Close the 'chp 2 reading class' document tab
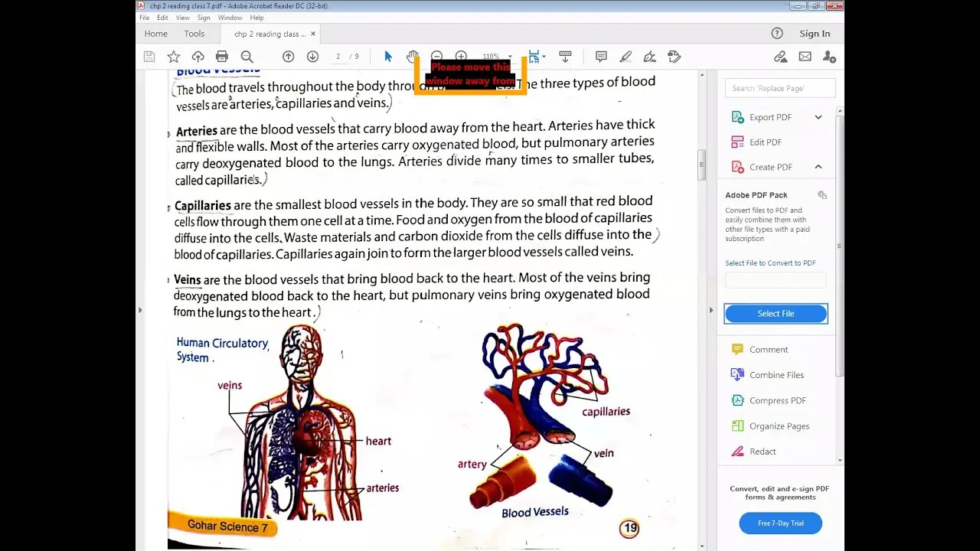 [x=313, y=34]
